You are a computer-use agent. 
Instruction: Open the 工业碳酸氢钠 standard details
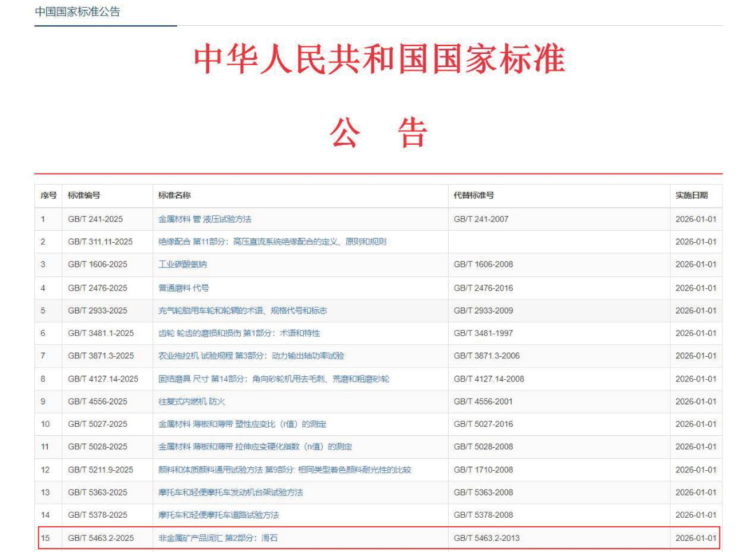coord(185,264)
